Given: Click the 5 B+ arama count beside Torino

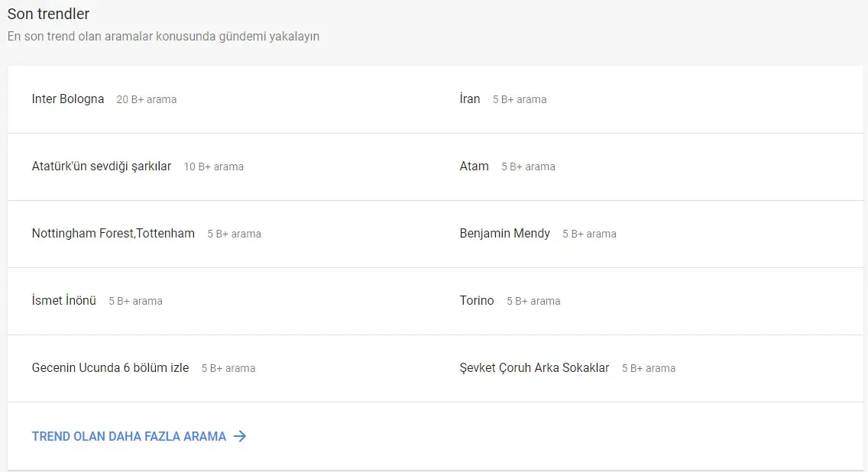Looking at the screenshot, I should [533, 300].
